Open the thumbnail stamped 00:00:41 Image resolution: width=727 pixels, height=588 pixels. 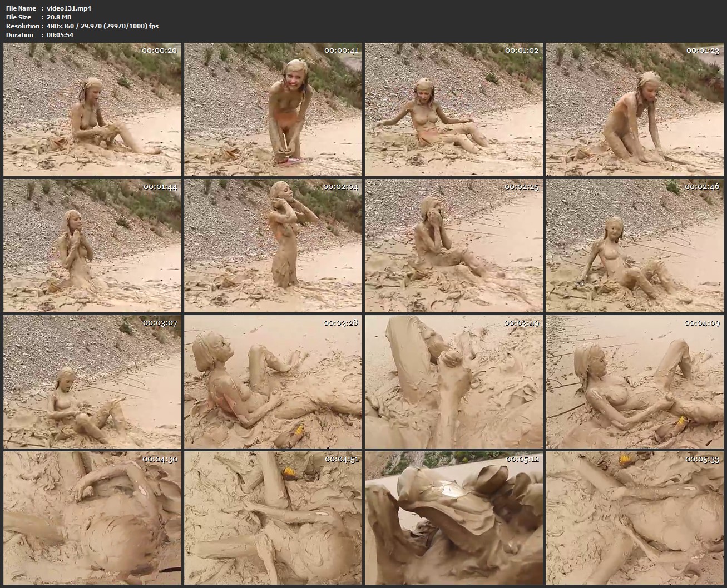coord(273,109)
